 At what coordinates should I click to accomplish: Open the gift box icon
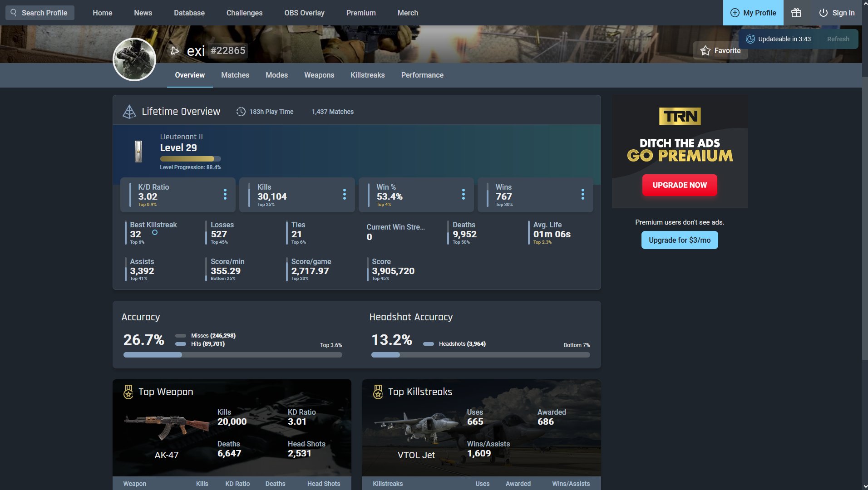click(796, 13)
